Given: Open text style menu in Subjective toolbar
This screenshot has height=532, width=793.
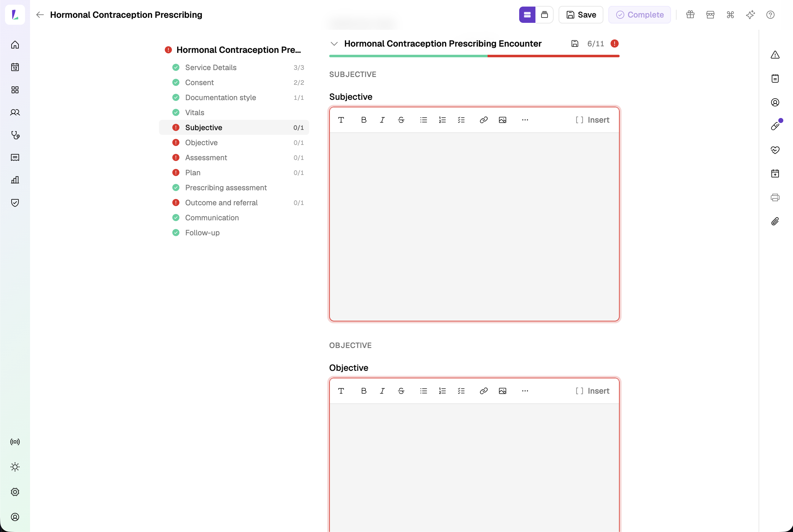Looking at the screenshot, I should (341, 120).
